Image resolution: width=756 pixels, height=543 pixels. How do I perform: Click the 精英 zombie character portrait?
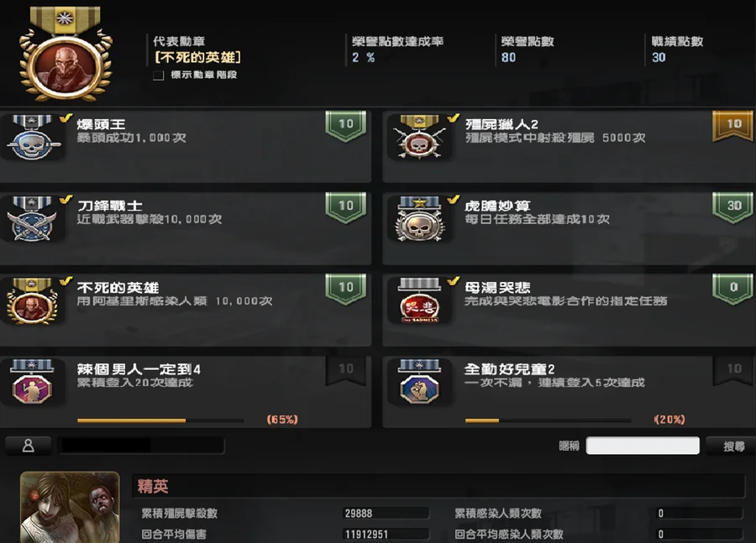point(70,507)
